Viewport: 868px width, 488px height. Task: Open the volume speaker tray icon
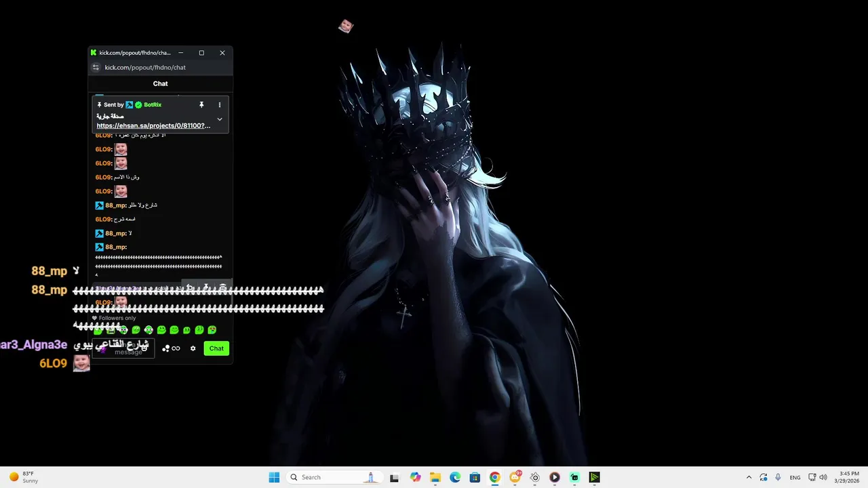coord(824,477)
